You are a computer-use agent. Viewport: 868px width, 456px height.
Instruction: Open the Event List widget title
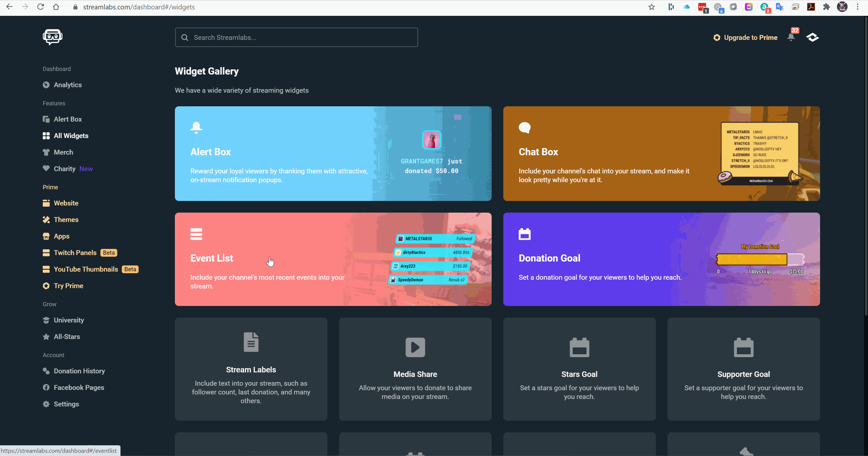point(211,258)
